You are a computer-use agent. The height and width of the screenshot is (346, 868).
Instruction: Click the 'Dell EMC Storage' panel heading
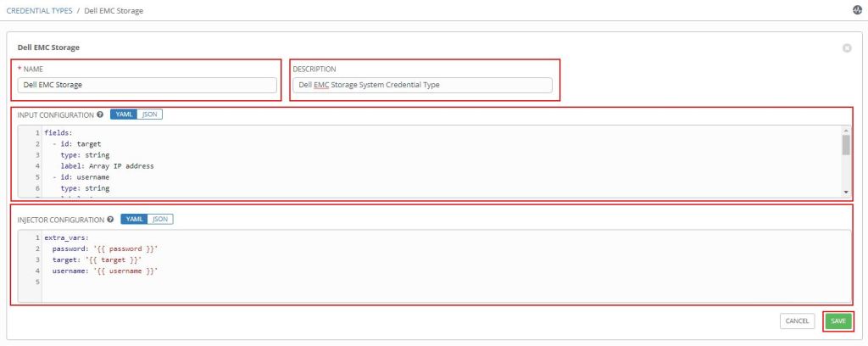48,47
